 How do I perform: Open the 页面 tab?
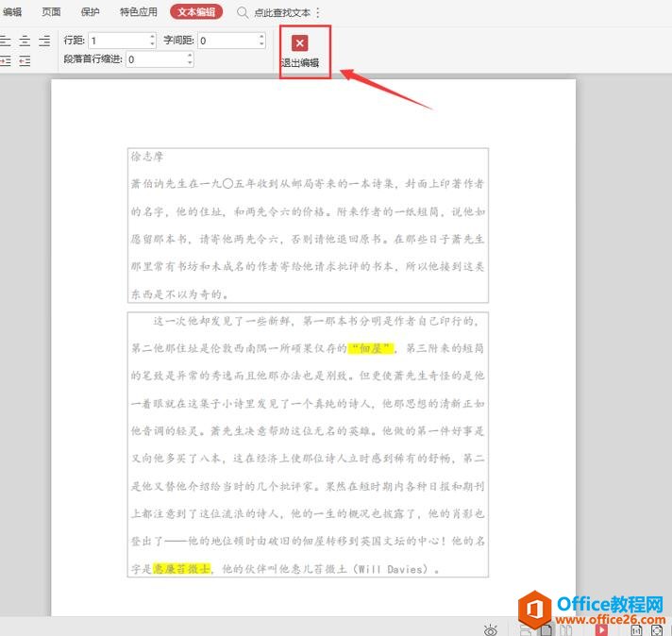[51, 12]
